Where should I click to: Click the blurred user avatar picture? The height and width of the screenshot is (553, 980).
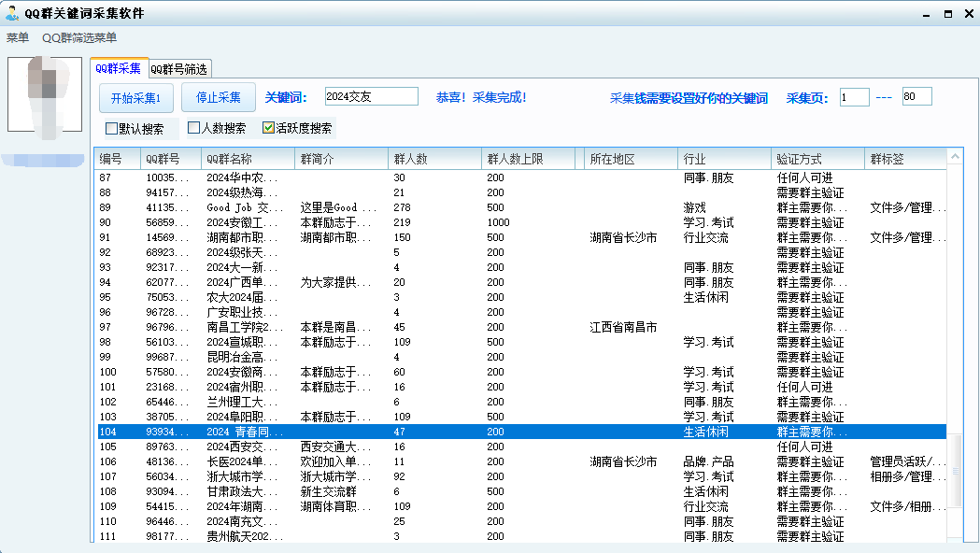click(44, 94)
